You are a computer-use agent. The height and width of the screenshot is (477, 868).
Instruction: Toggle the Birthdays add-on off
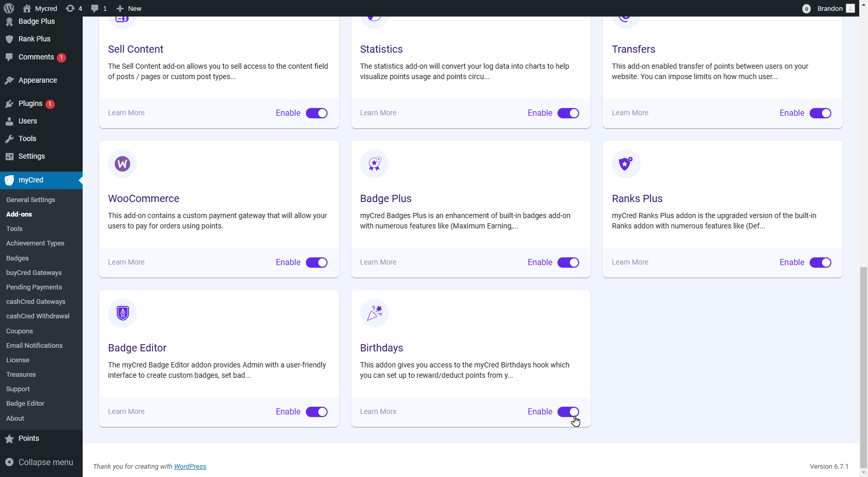(568, 412)
